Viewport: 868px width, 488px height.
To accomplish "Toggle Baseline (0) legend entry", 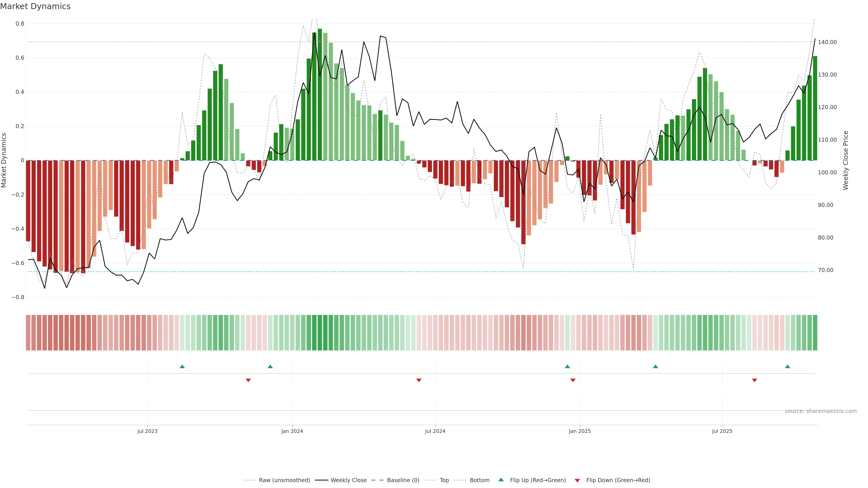I will click(x=403, y=480).
